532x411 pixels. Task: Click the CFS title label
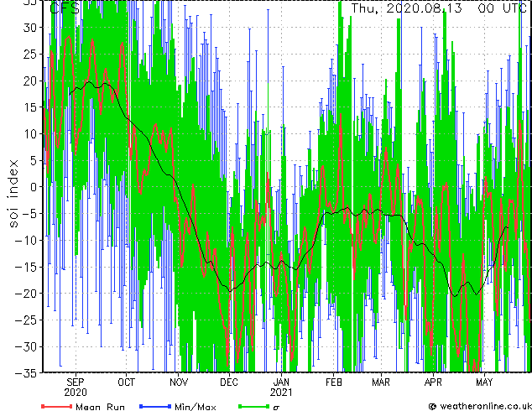coord(65,8)
